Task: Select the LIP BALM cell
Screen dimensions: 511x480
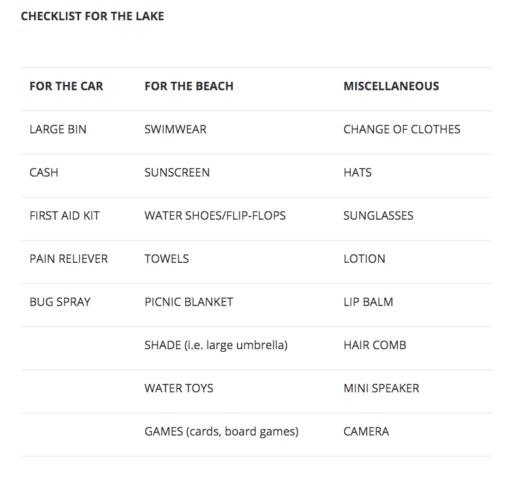Action: [368, 302]
